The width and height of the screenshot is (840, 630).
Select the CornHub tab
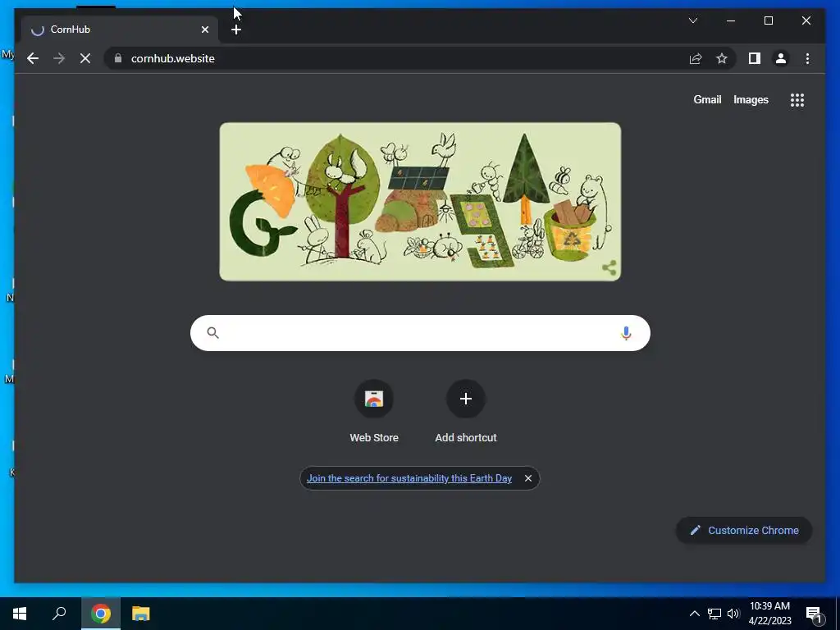coord(120,30)
